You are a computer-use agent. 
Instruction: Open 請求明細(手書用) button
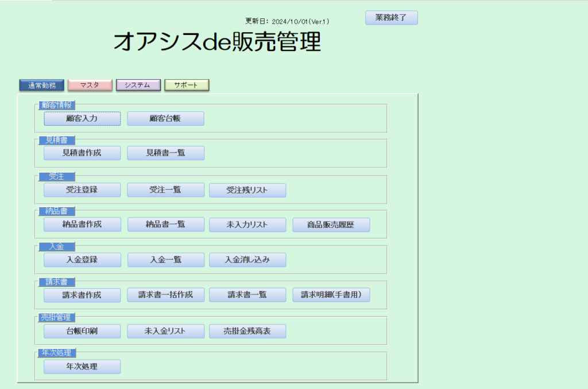[331, 294]
